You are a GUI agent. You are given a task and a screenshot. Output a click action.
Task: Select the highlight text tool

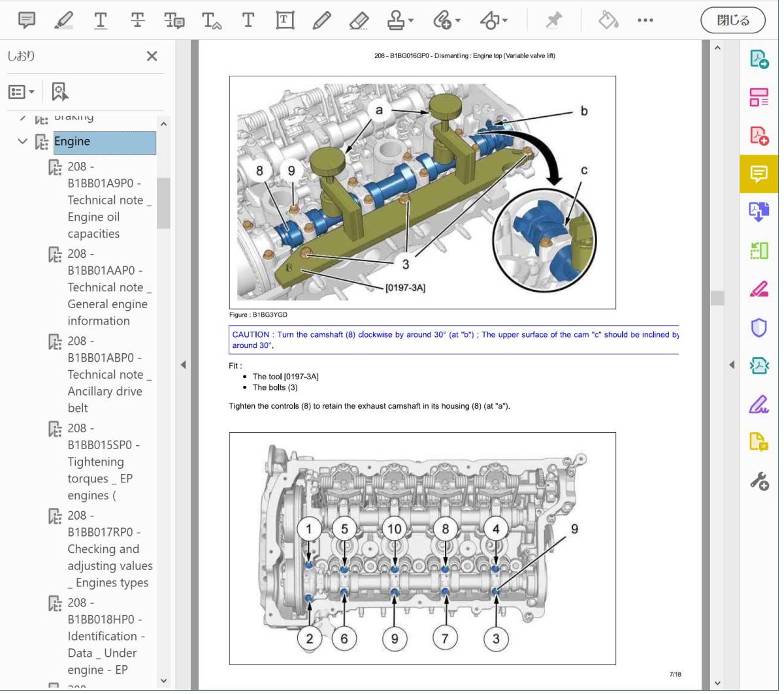click(63, 20)
